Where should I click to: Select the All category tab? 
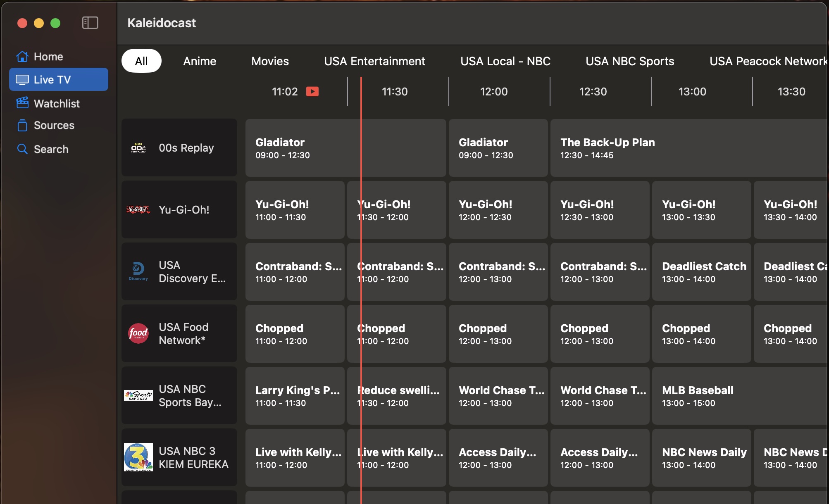point(141,61)
